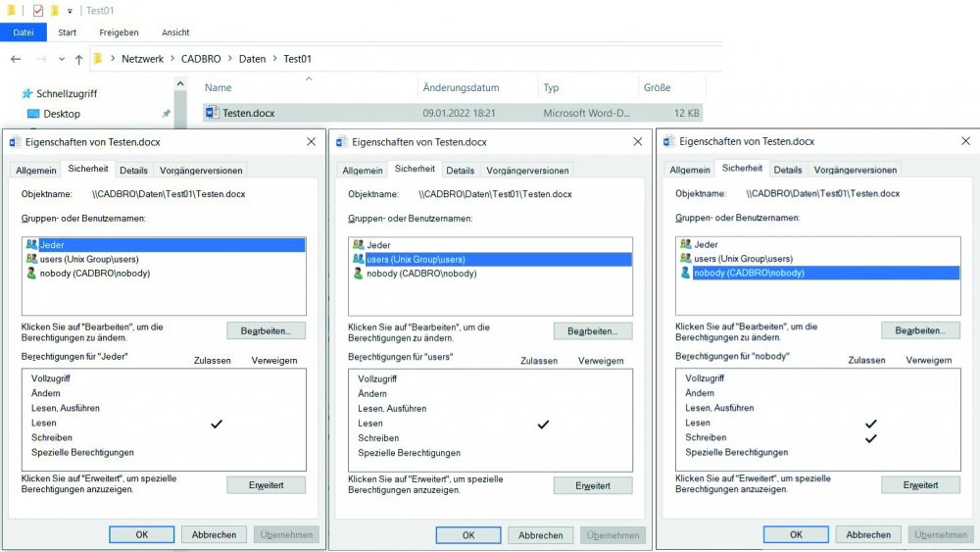This screenshot has width=980, height=552.
Task: Sort by the Name column header
Action: (219, 87)
